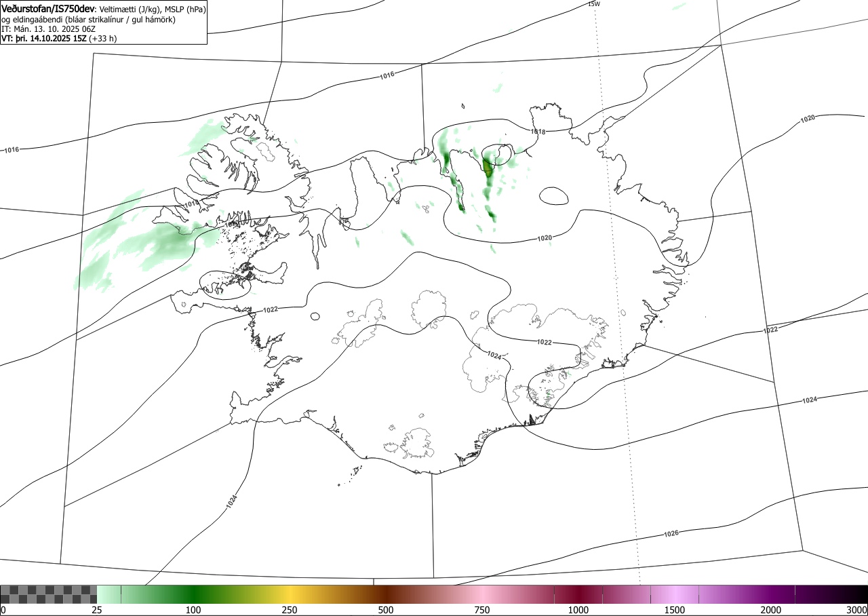Screen dimensions: 868x616
Task: Click the 'og eldingaábendi' legend description line
Action: 89,20
